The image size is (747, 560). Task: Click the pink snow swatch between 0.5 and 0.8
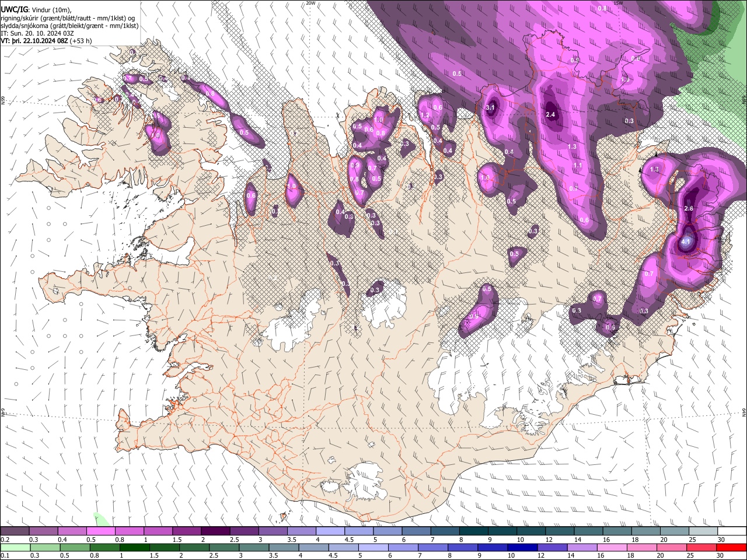coord(100,531)
